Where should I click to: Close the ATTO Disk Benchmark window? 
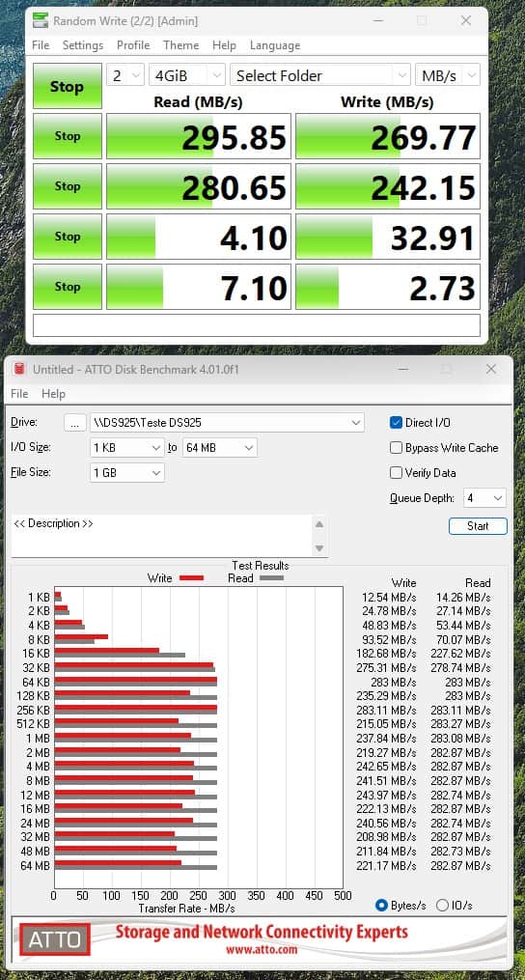[491, 370]
